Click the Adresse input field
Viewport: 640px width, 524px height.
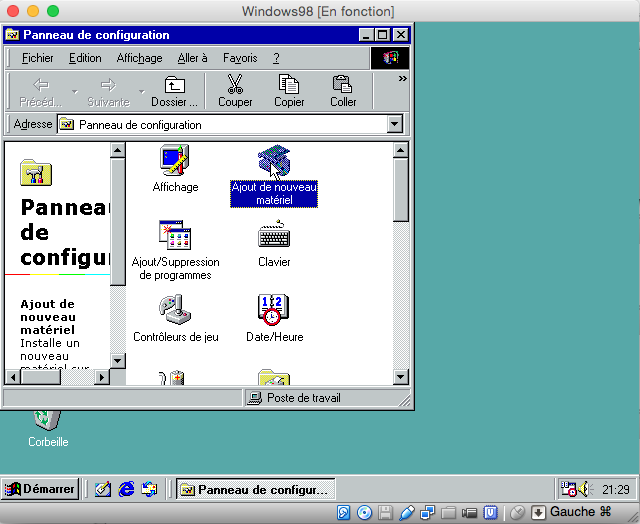tap(222, 124)
